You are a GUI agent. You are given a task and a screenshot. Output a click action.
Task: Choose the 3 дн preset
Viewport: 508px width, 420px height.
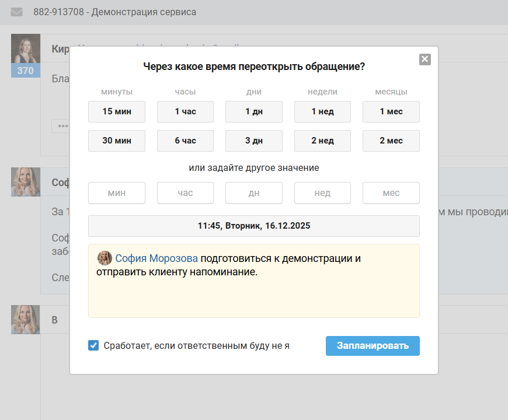pyautogui.click(x=253, y=141)
